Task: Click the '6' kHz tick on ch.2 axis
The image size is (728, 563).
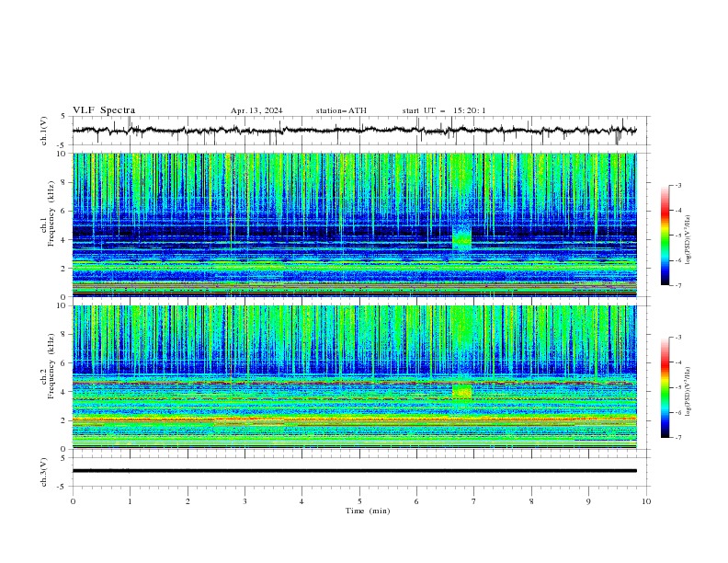Action: tap(64, 363)
